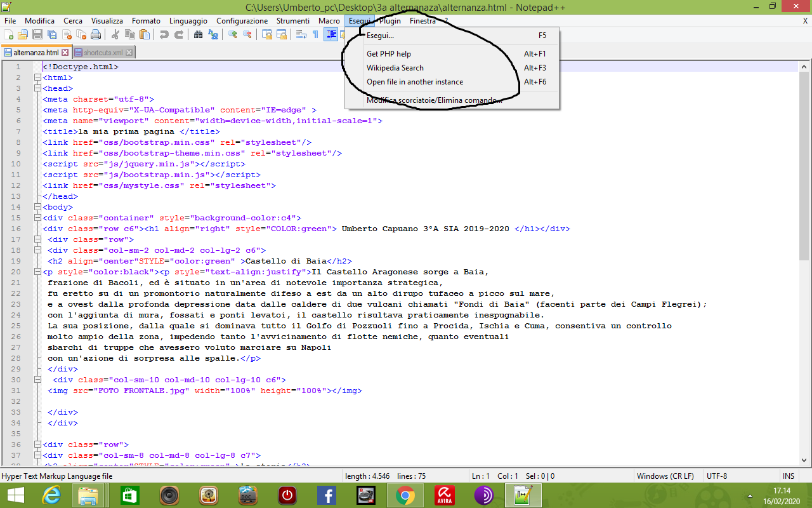The image size is (812, 508).
Task: Click the Save toolbar icon
Action: click(x=37, y=34)
